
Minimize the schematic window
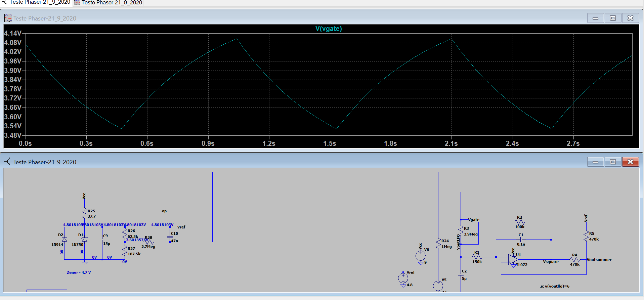coord(596,162)
